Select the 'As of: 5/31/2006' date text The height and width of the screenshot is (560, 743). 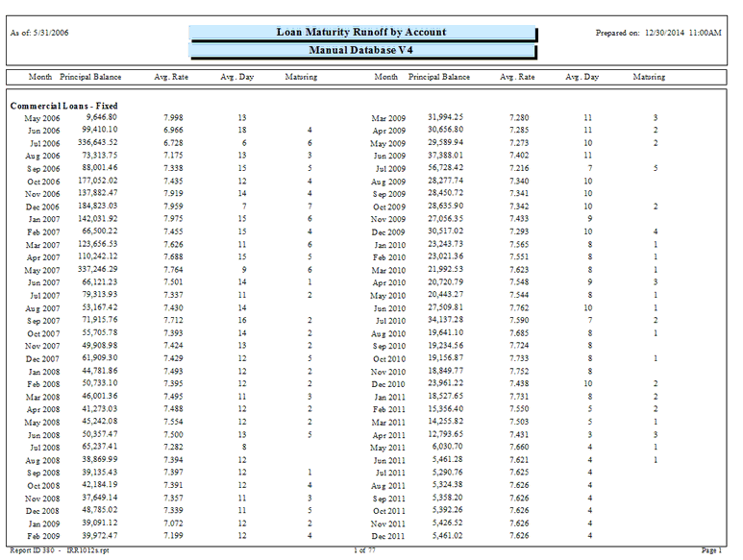coord(38,33)
